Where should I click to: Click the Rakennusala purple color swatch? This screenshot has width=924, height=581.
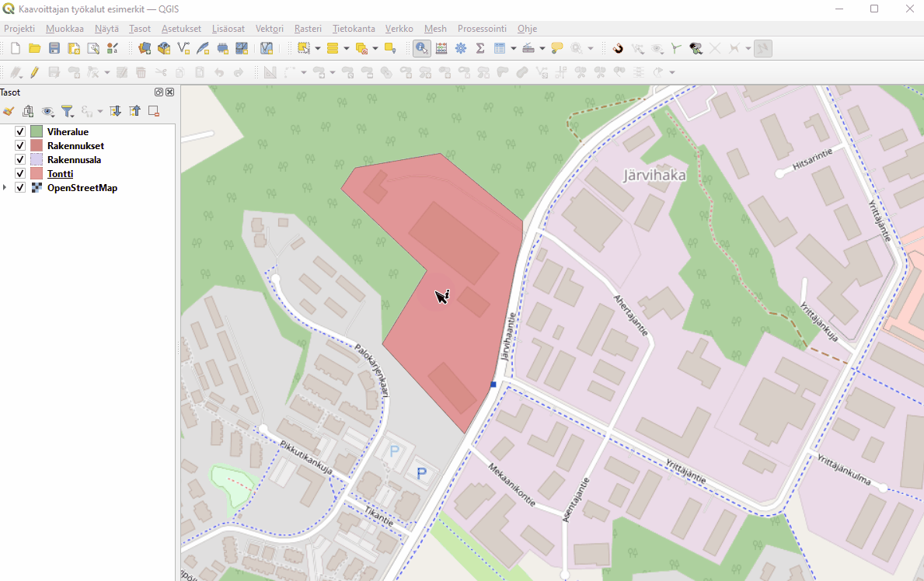pyautogui.click(x=37, y=160)
